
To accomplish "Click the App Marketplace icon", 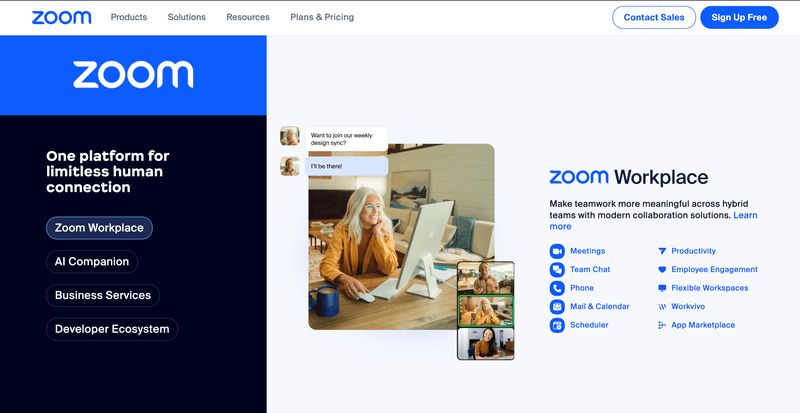I will 662,325.
